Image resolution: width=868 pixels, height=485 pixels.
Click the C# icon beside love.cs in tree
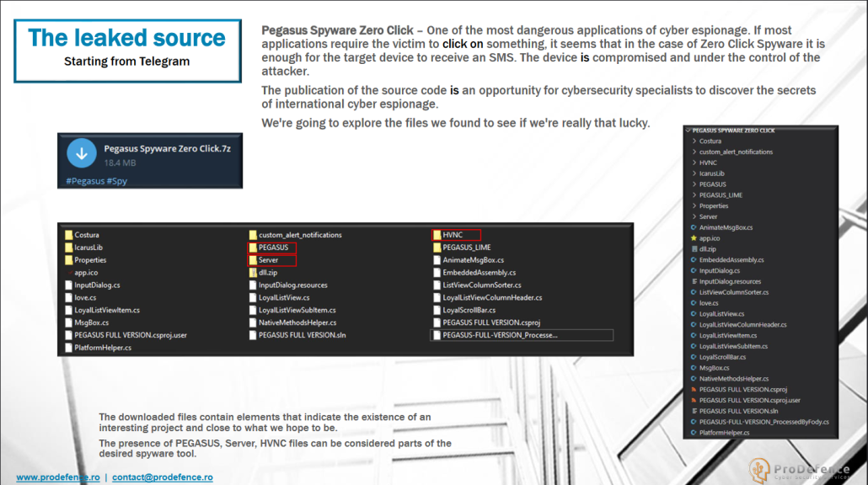(694, 303)
